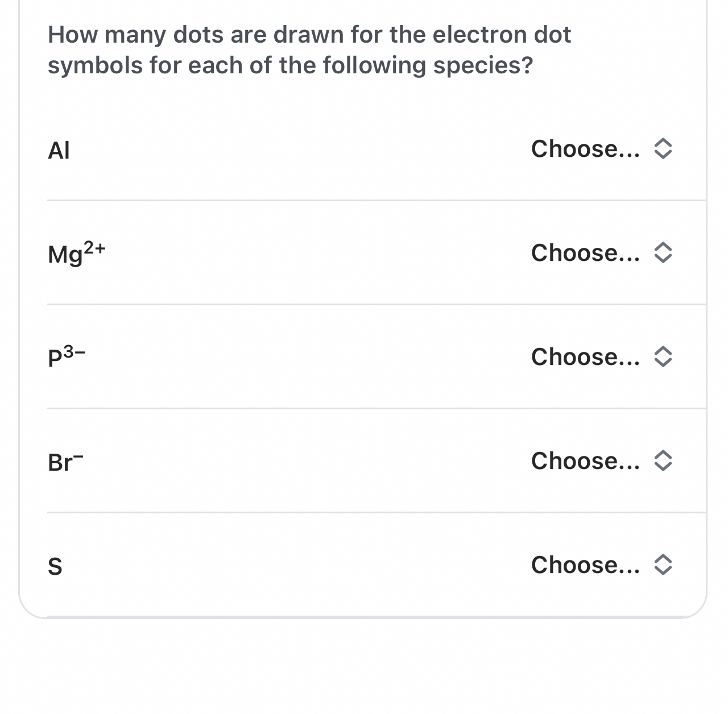The height and width of the screenshot is (714, 728).
Task: Click the Choose text for the Al row
Action: pyautogui.click(x=585, y=149)
